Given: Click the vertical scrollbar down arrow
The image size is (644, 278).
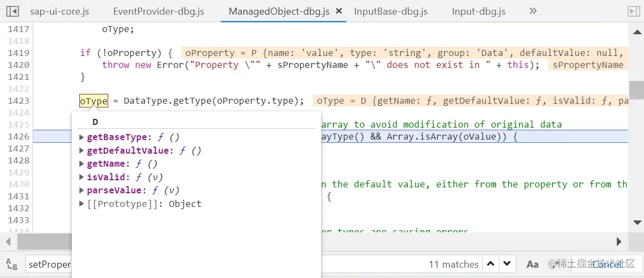Looking at the screenshot, I should [636, 223].
